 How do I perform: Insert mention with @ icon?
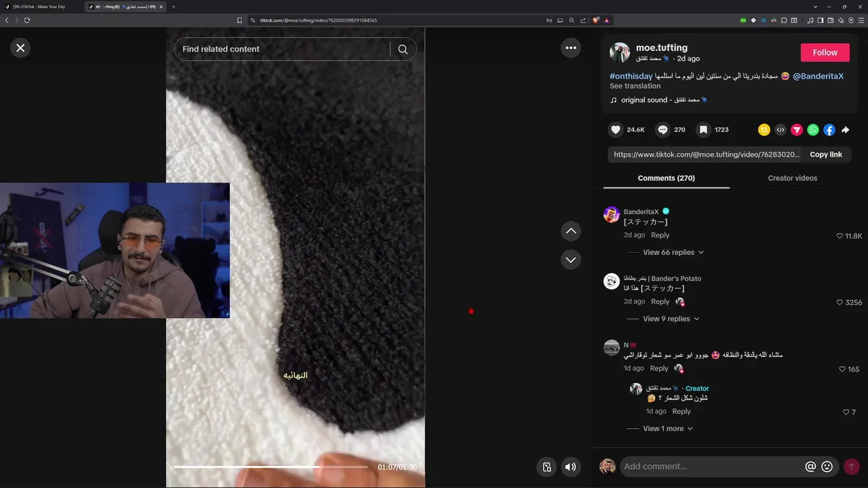click(x=810, y=466)
